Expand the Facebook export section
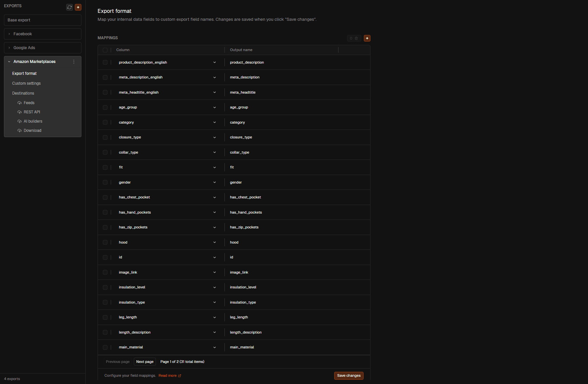Image resolution: width=588 pixels, height=384 pixels. point(9,34)
